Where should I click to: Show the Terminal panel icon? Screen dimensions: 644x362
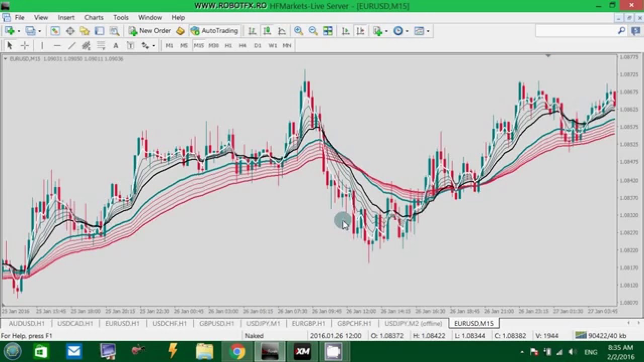coord(99,31)
